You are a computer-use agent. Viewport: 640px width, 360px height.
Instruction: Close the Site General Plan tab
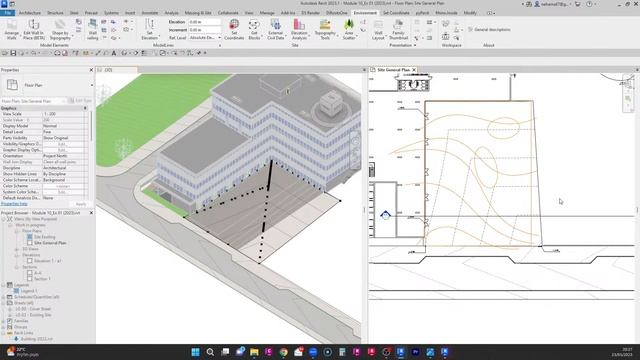click(x=414, y=70)
